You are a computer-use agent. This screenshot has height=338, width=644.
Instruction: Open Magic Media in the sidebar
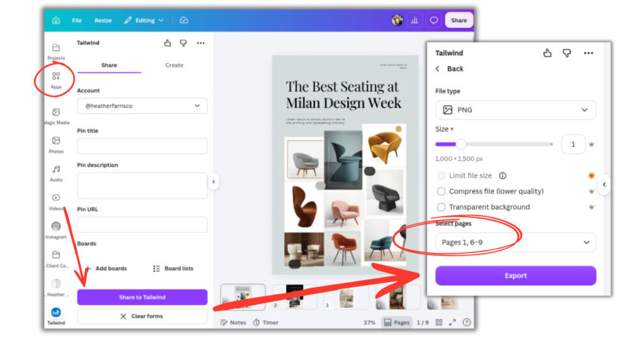pyautogui.click(x=56, y=116)
